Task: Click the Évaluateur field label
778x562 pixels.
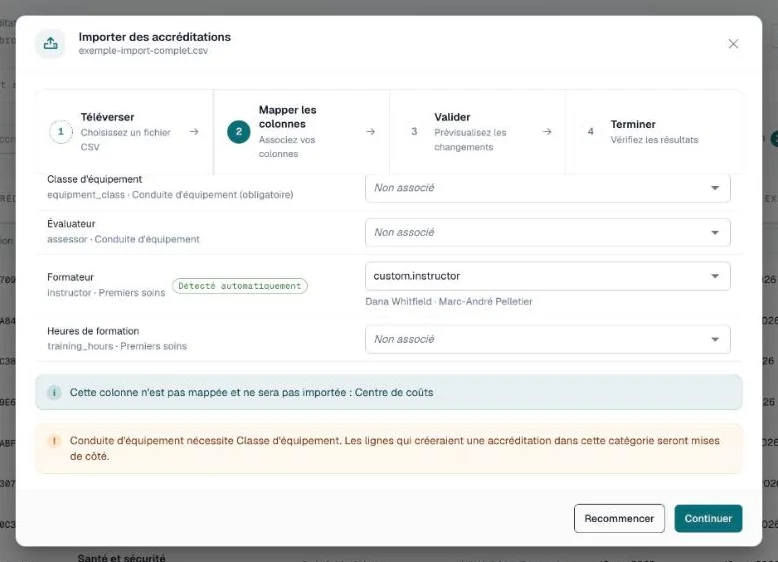Action: pos(71,224)
